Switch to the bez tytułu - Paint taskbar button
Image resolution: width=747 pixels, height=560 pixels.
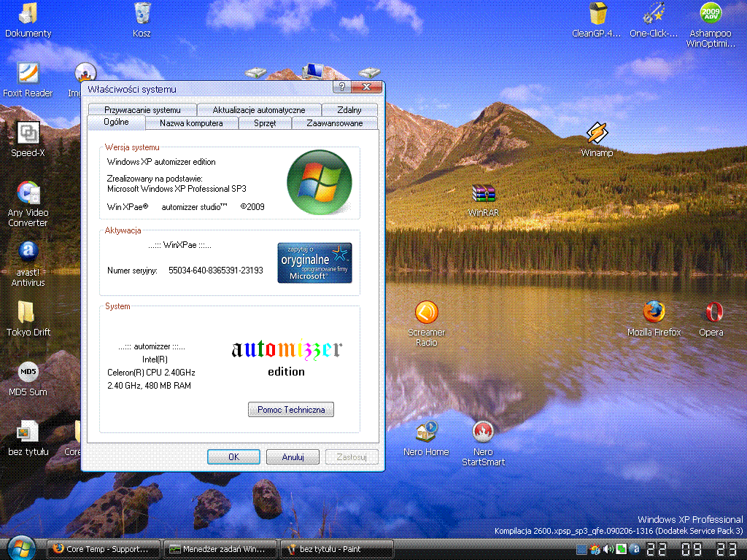pyautogui.click(x=337, y=549)
